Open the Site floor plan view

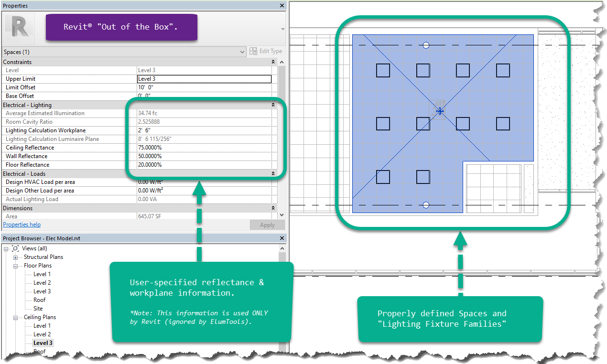tap(38, 309)
